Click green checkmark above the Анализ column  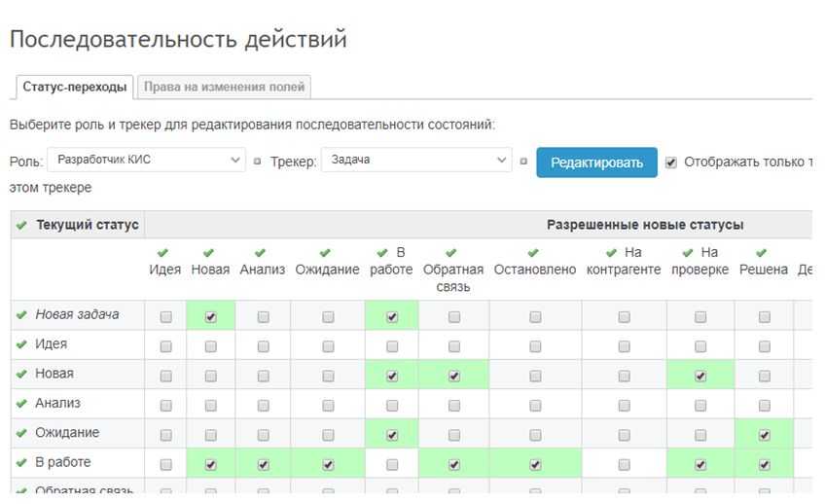click(260, 253)
